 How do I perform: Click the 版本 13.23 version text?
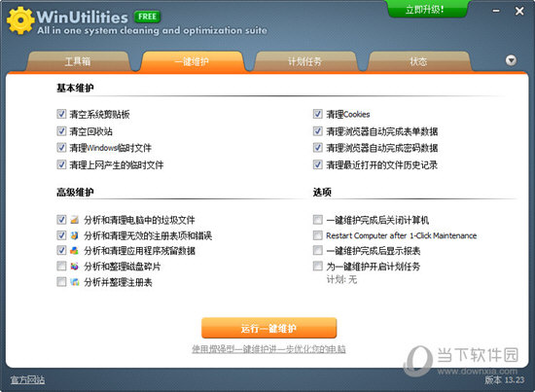click(x=504, y=379)
